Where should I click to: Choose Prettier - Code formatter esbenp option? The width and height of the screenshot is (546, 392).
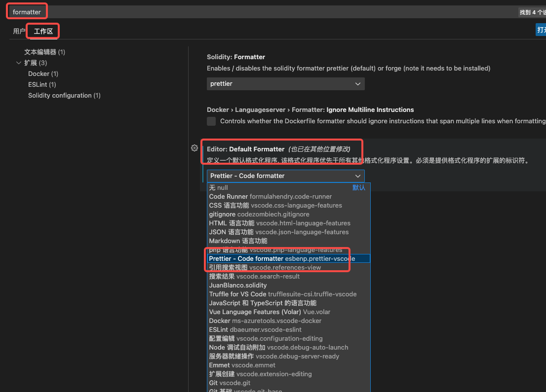(x=289, y=259)
